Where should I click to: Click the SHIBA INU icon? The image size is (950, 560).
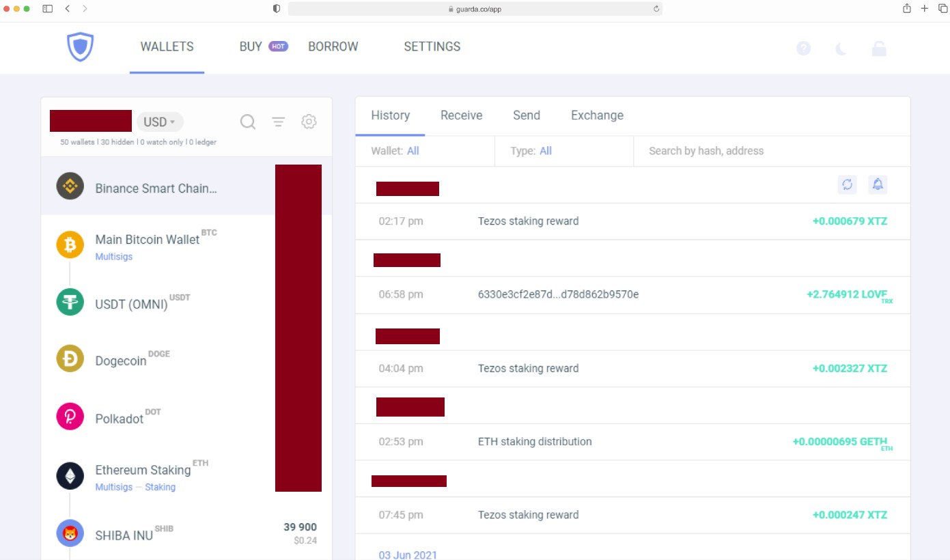[x=70, y=533]
